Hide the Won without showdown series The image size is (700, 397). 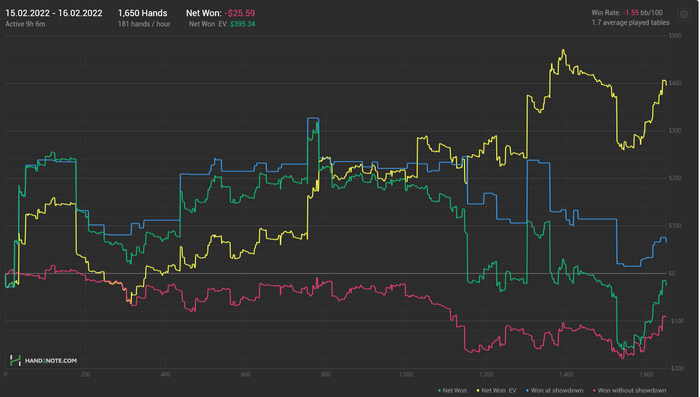pyautogui.click(x=632, y=391)
